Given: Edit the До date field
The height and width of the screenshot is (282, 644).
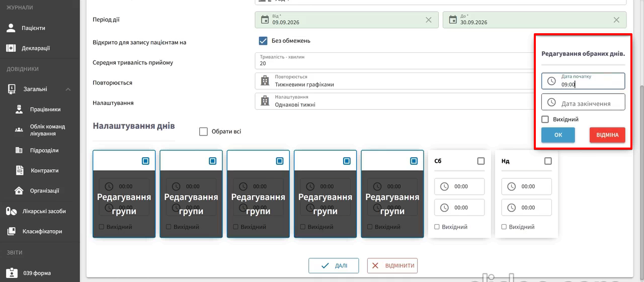Looking at the screenshot, I should click(x=534, y=20).
